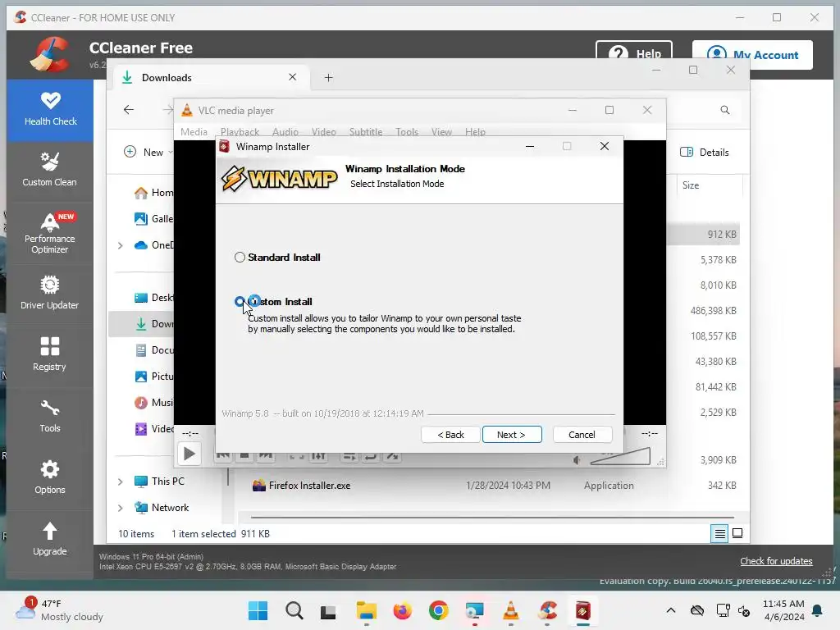Open the VLC Video menu
This screenshot has width=840, height=630.
coord(323,132)
